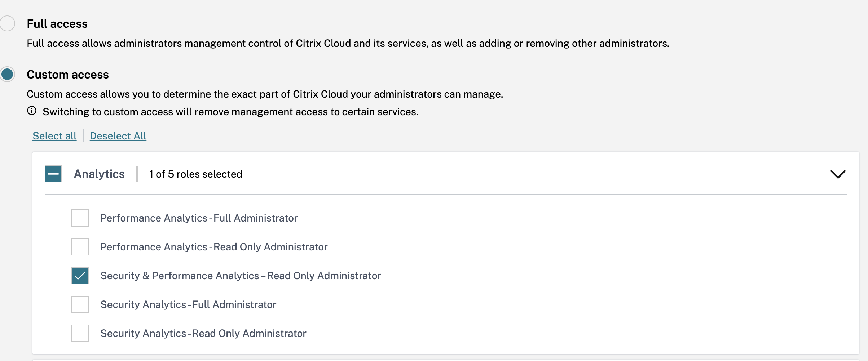Viewport: 868px width, 361px height.
Task: Click the "Full access" heading text
Action: 57,24
